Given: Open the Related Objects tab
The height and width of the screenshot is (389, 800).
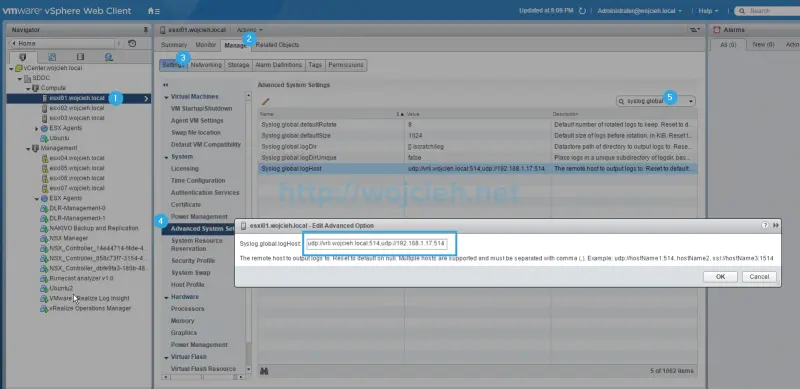Looking at the screenshot, I should click(278, 45).
